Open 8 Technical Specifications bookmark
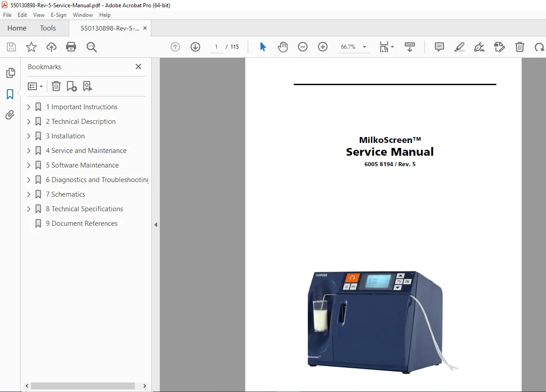546x392 pixels. pos(84,209)
